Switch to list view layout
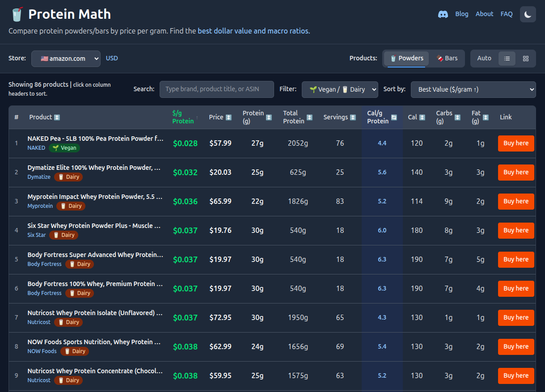The width and height of the screenshot is (545, 392). point(507,59)
